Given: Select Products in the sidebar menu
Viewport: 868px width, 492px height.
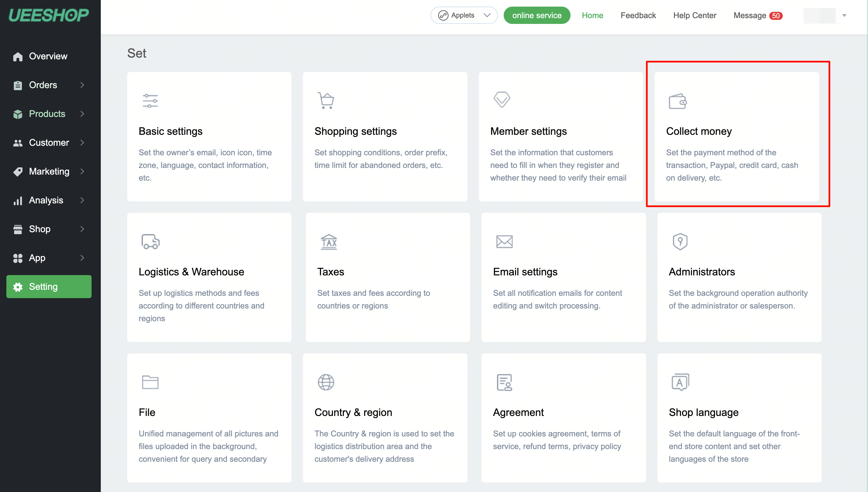Looking at the screenshot, I should [x=47, y=114].
